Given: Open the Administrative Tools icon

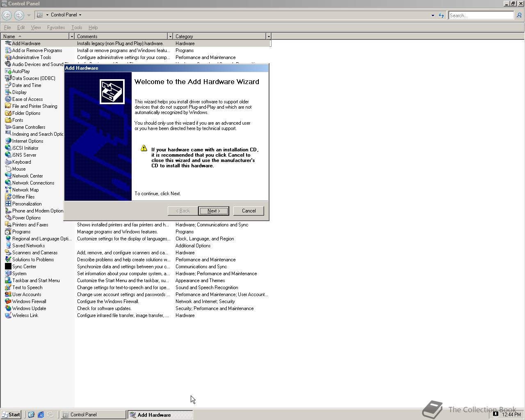Looking at the screenshot, I should 8,57.
